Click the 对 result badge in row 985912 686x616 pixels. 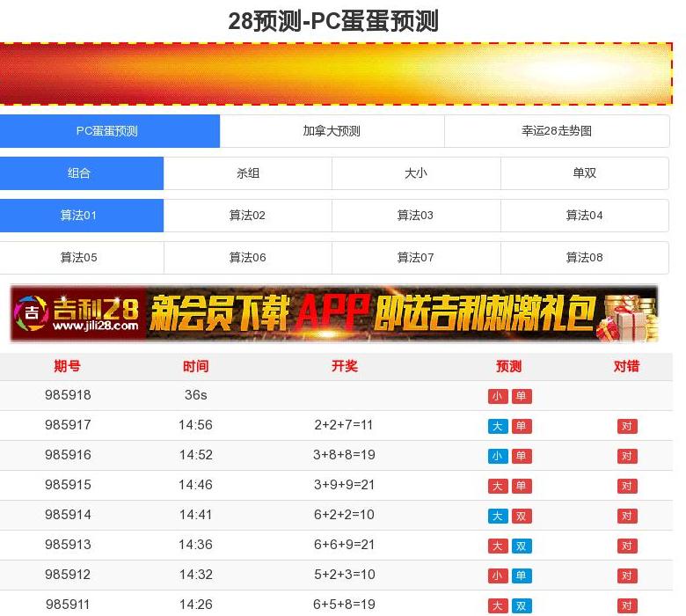(x=627, y=576)
